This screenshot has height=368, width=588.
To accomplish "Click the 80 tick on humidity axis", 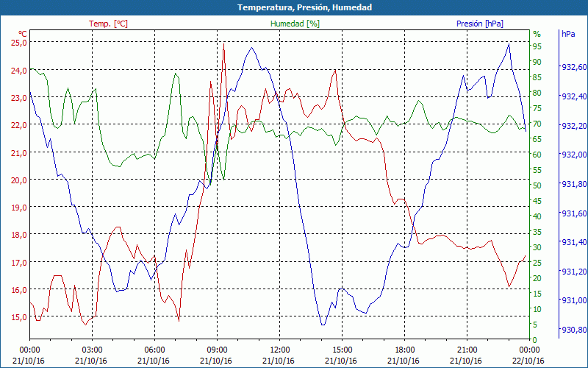I will pos(537,93).
